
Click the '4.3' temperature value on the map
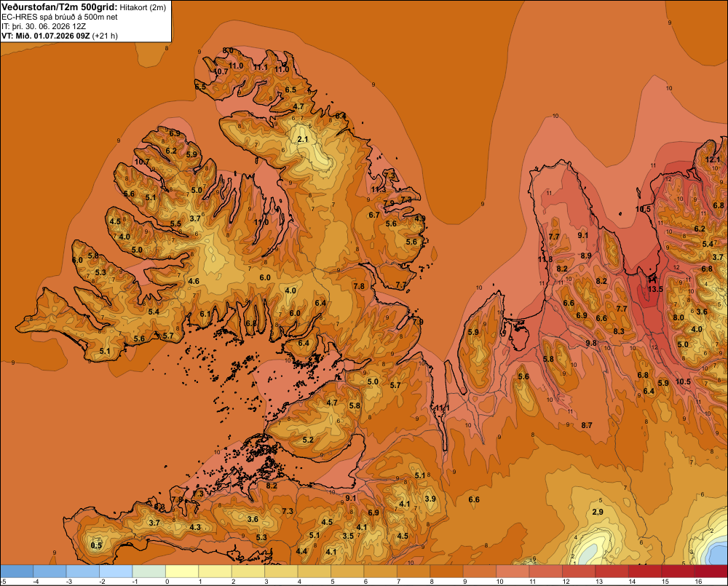195,527
